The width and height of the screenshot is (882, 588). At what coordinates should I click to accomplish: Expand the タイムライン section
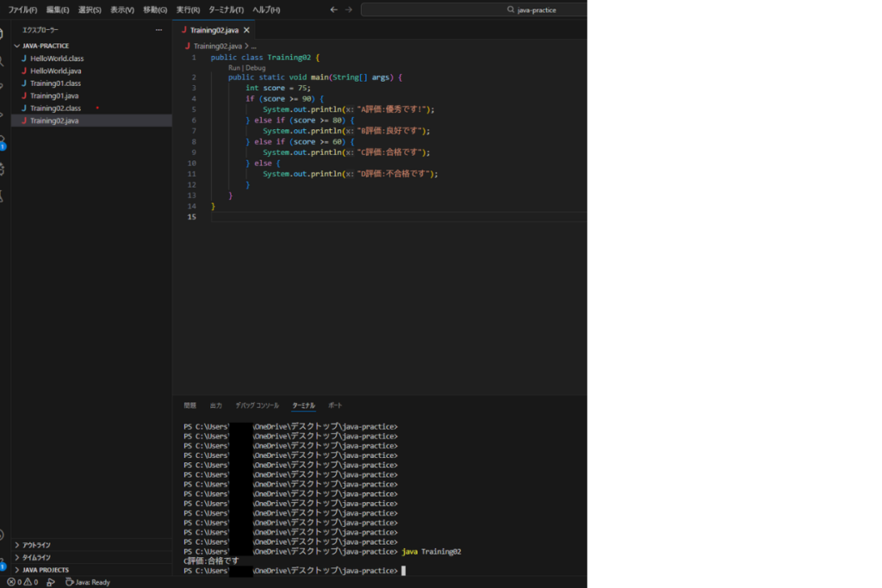(x=36, y=557)
